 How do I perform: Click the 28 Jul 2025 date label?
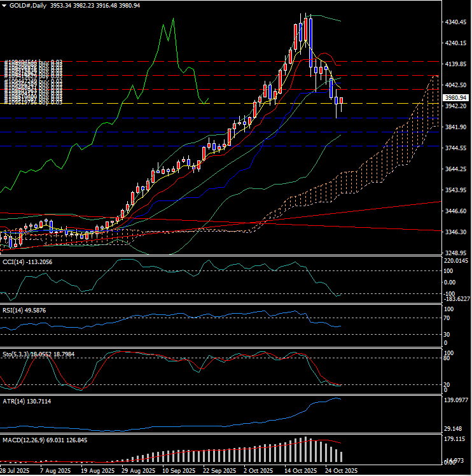[x=15, y=471]
